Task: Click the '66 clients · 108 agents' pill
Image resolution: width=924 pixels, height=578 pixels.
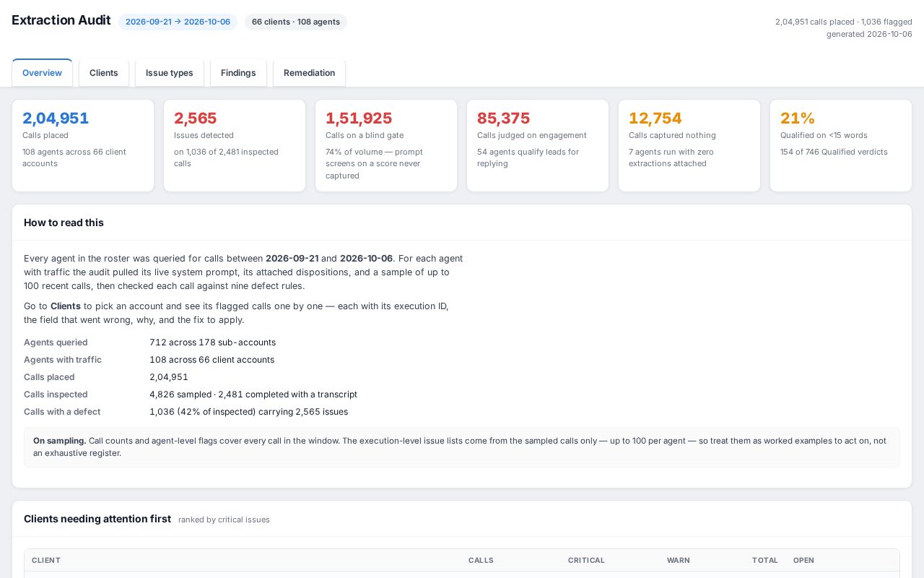Action: pos(296,22)
